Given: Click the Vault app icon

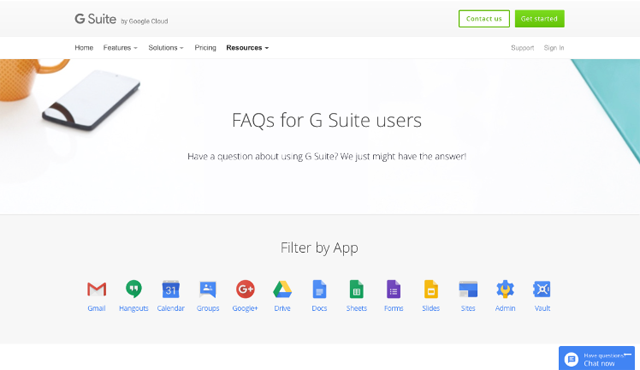Looking at the screenshot, I should (x=542, y=289).
